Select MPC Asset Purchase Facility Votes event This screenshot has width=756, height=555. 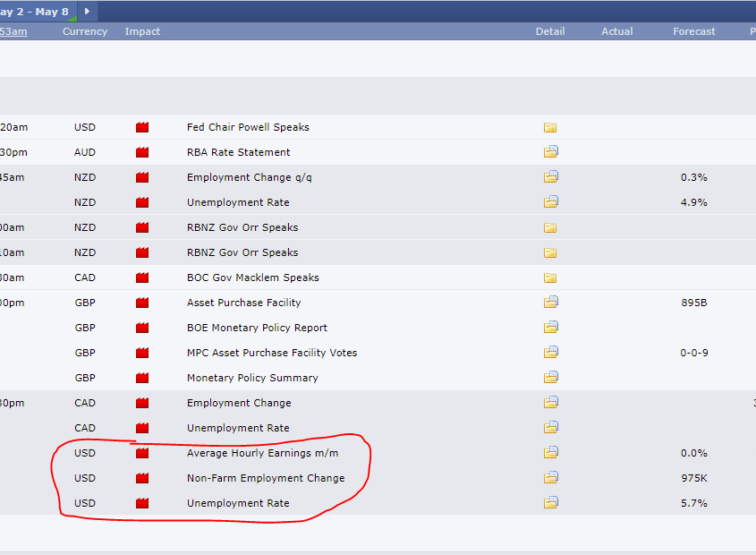[x=272, y=353]
